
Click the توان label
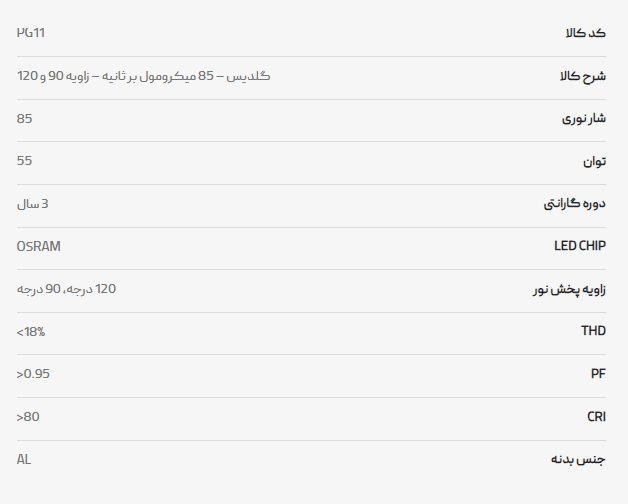pos(594,161)
